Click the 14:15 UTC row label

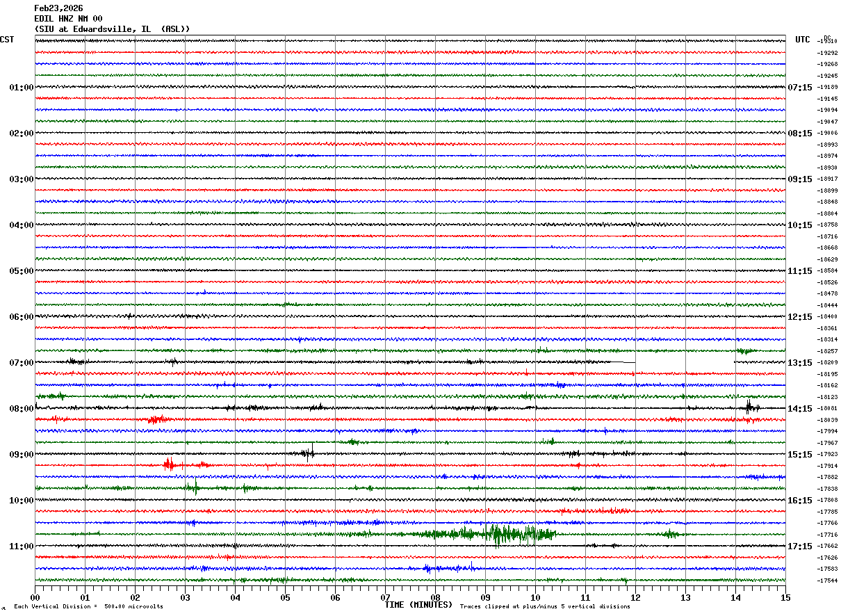click(800, 409)
